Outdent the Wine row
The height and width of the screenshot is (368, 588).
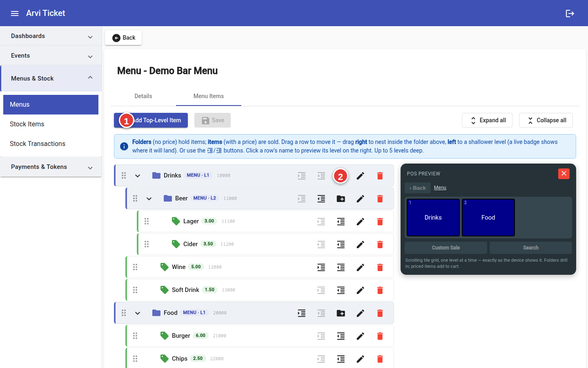coord(341,267)
